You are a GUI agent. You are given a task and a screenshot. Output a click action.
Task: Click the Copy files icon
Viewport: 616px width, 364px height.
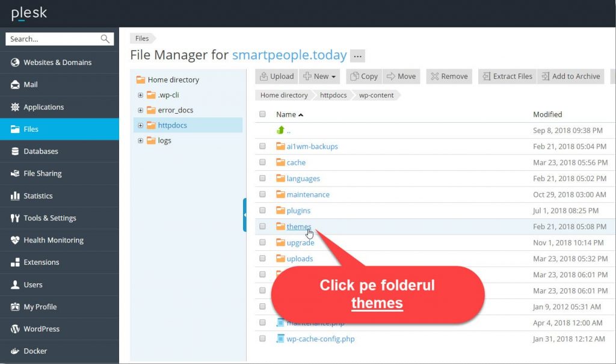tap(354, 76)
